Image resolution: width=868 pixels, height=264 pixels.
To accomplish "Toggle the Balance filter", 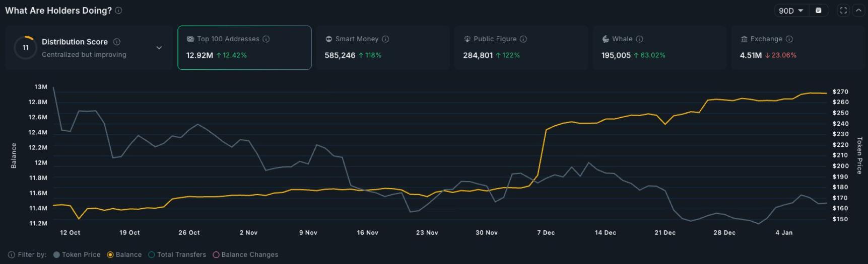I will click(x=124, y=255).
